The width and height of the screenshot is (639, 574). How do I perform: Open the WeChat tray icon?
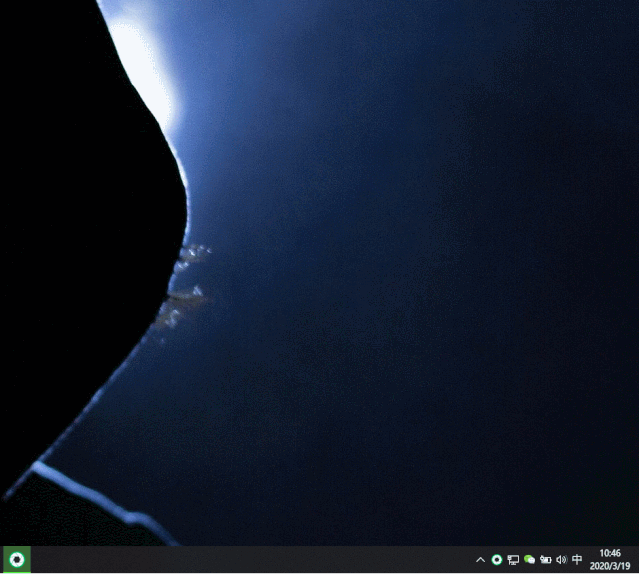coord(529,560)
